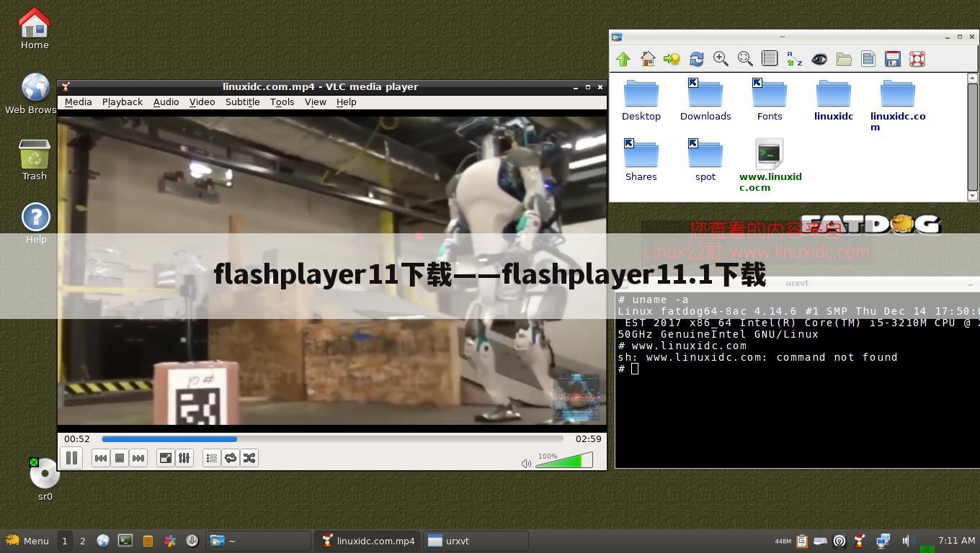The image size is (980, 553).
Task: Zoom in file manager icons
Action: click(x=721, y=59)
